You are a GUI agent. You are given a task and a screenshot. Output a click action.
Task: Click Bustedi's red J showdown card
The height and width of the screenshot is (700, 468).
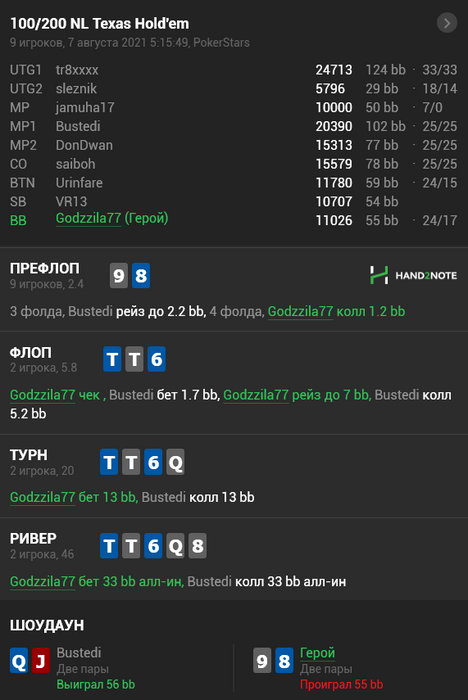coord(41,660)
